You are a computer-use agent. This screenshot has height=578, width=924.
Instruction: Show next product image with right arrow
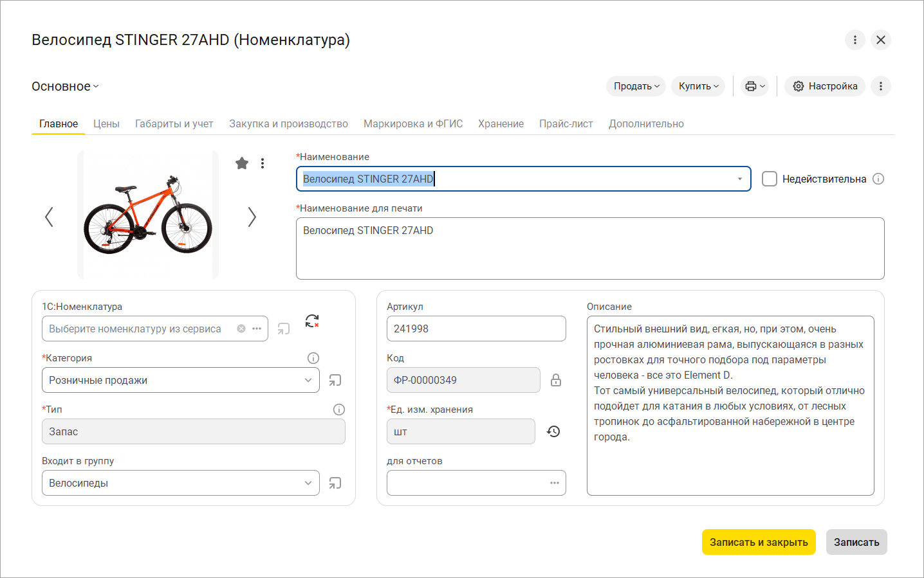252,217
